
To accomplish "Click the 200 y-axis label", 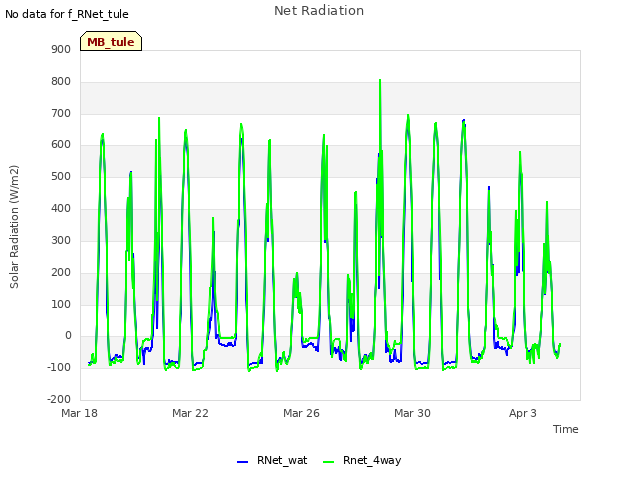I will [61, 272].
